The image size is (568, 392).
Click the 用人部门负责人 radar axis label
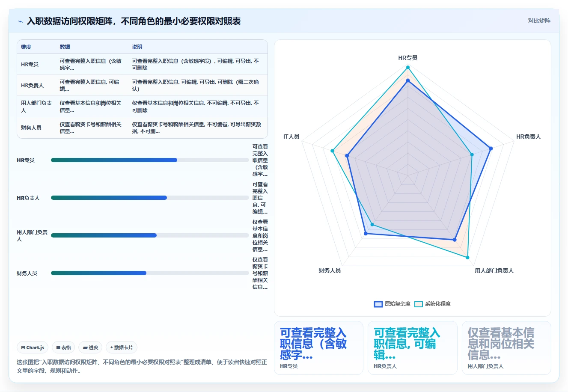(494, 270)
